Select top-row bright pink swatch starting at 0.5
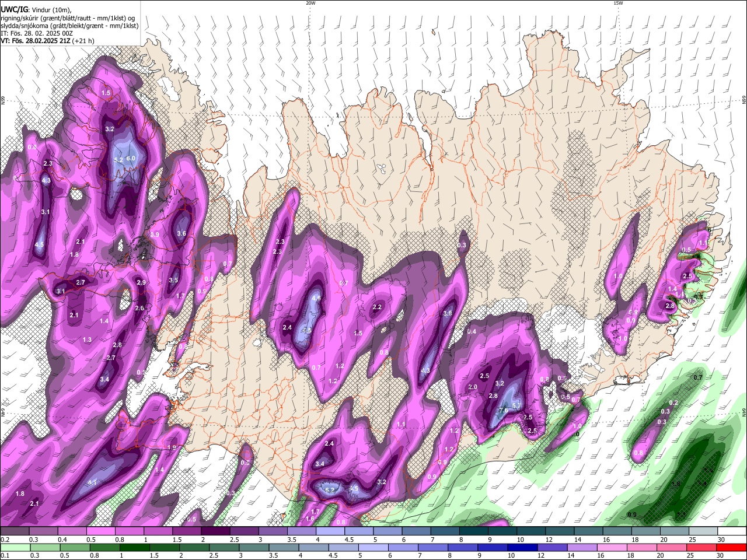747x560 pixels. tap(100, 531)
